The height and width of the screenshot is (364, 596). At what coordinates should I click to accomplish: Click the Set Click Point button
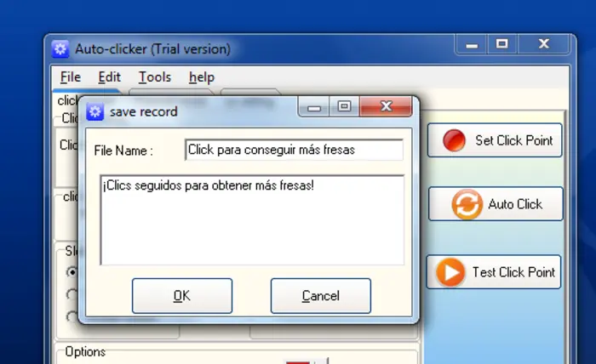(x=495, y=140)
